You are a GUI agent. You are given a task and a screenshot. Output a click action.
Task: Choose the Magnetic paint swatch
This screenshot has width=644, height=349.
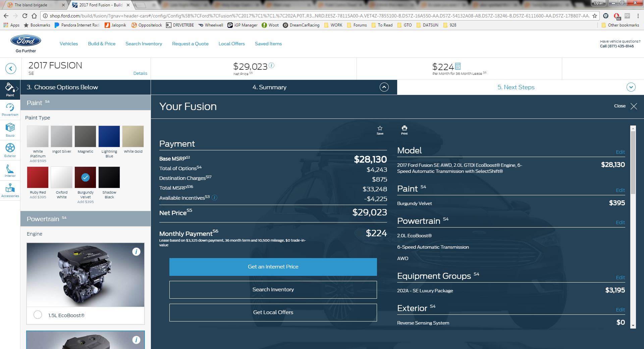point(86,136)
